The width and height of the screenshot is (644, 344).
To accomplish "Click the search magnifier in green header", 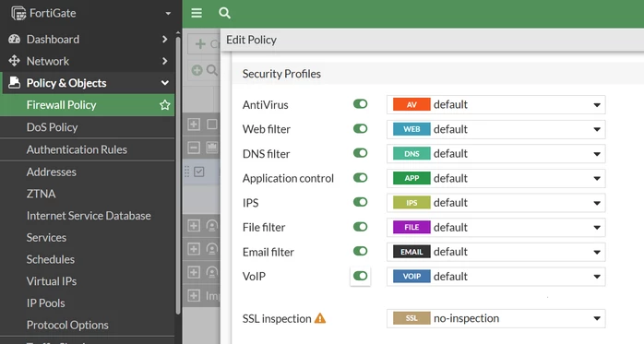I will pyautogui.click(x=224, y=13).
